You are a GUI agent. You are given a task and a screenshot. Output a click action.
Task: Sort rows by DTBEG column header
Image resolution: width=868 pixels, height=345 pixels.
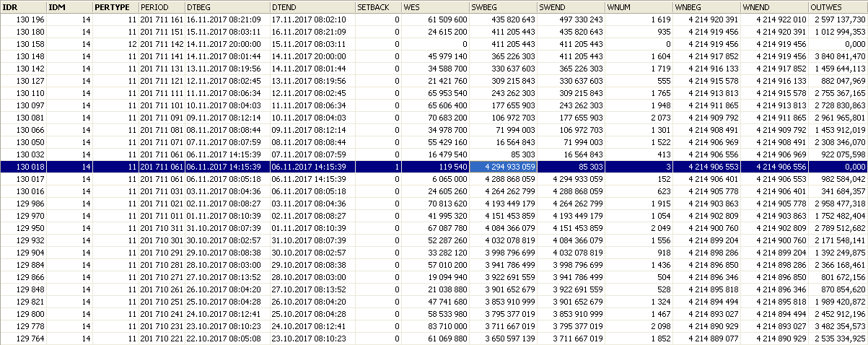pyautogui.click(x=227, y=6)
